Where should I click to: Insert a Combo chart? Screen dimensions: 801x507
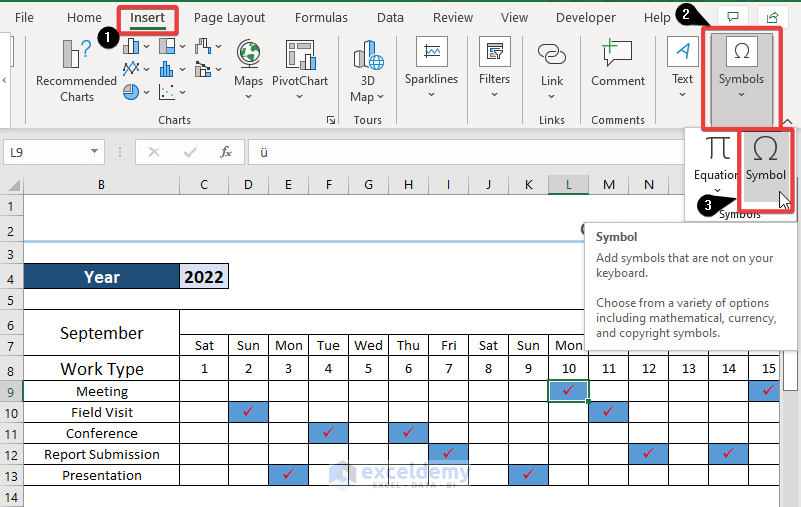click(x=203, y=68)
